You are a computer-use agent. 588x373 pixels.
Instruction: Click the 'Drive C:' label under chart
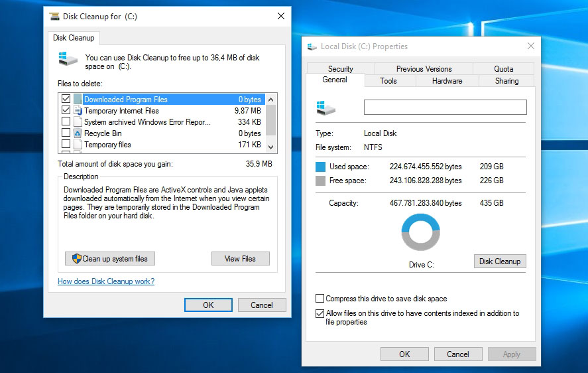tap(422, 264)
